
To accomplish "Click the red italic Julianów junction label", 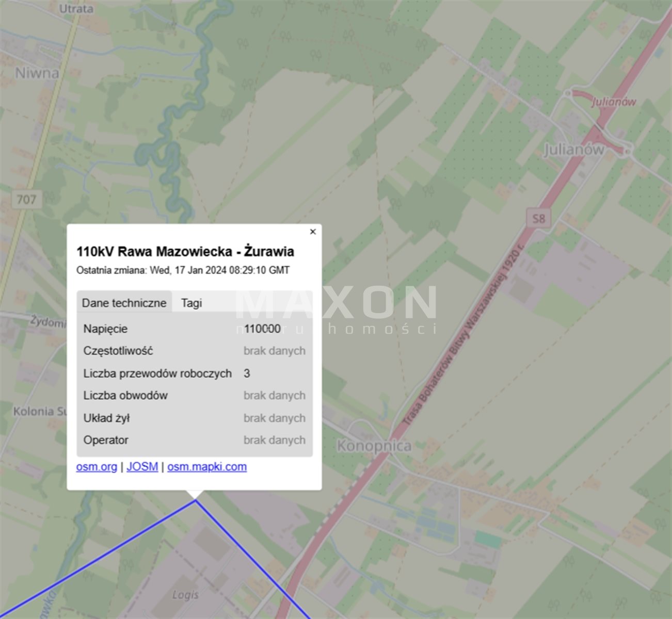I will point(613,102).
